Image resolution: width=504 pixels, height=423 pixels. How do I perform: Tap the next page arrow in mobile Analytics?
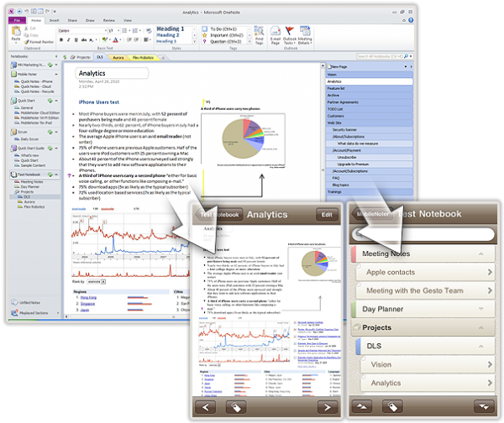pyautogui.click(x=328, y=407)
